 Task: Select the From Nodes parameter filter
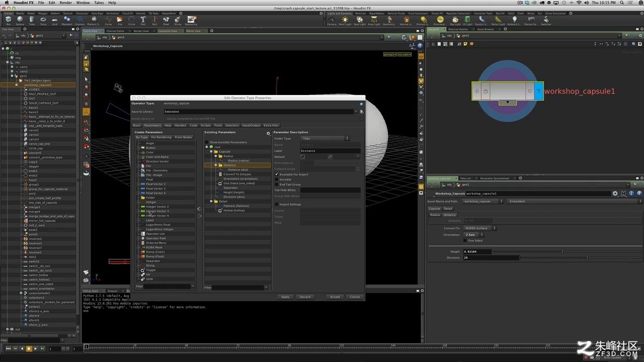tap(183, 137)
